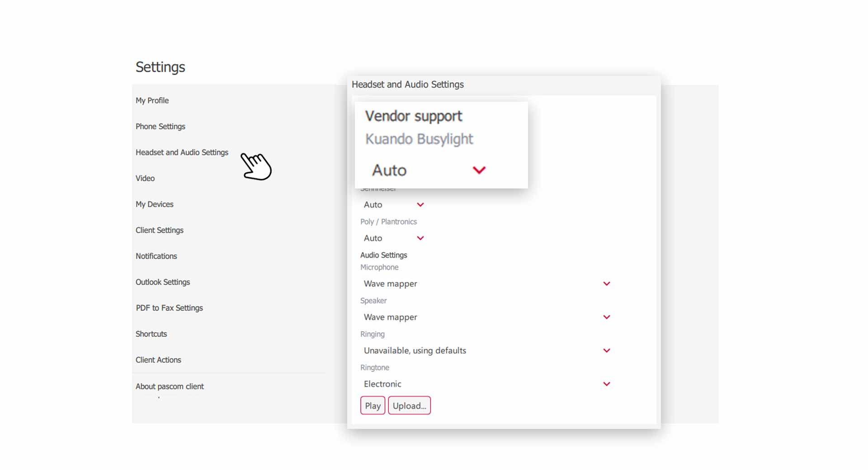Click the Vendor support heading
Image resolution: width=868 pixels, height=470 pixels.
[x=414, y=116]
